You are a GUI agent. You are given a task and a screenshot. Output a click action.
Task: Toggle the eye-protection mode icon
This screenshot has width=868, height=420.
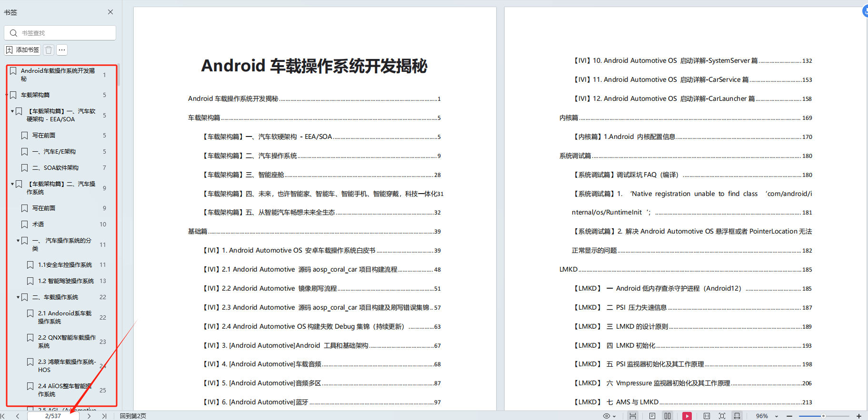pyautogui.click(x=606, y=416)
